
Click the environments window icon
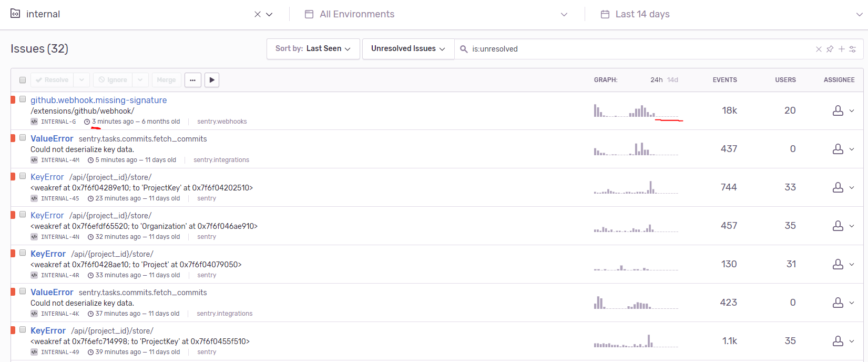(309, 14)
